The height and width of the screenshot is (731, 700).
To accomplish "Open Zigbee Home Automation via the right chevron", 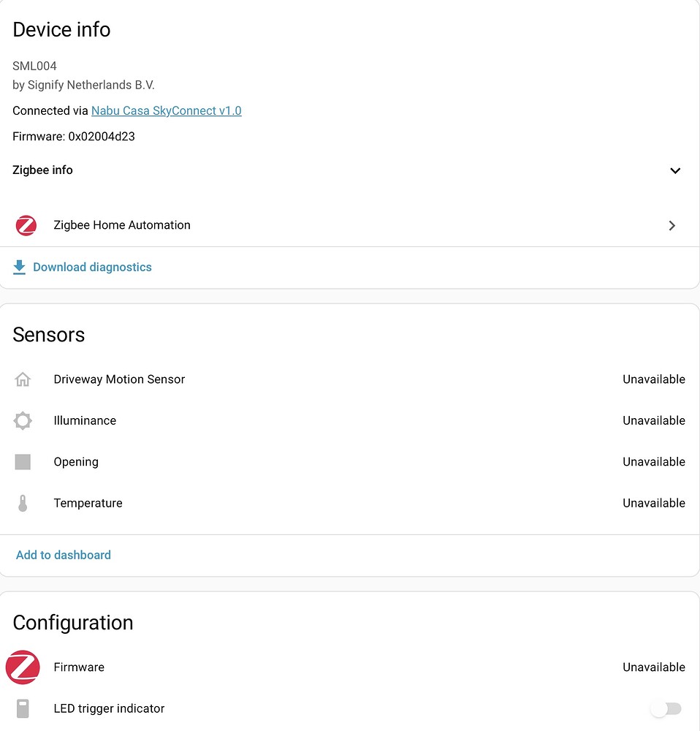I will click(x=672, y=225).
